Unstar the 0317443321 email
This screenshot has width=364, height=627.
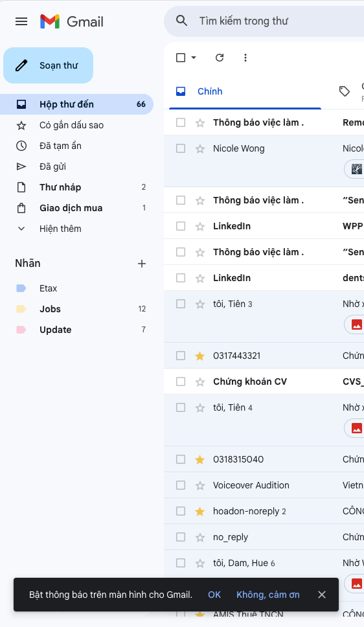tap(200, 356)
